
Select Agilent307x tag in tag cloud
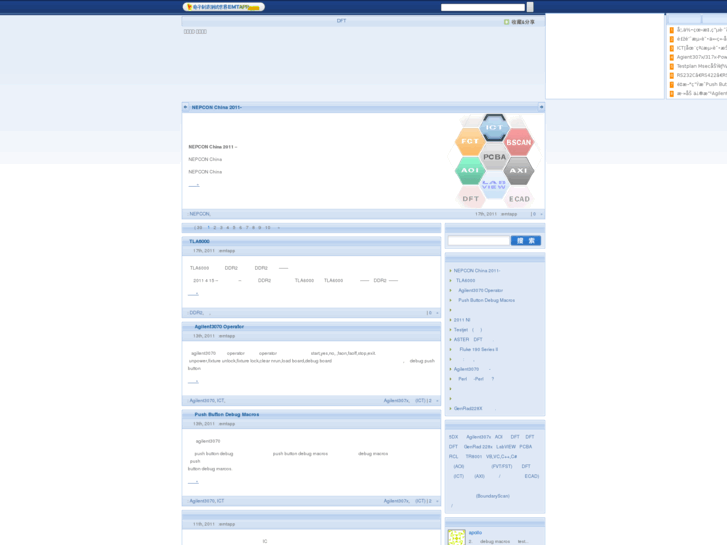coord(478,437)
